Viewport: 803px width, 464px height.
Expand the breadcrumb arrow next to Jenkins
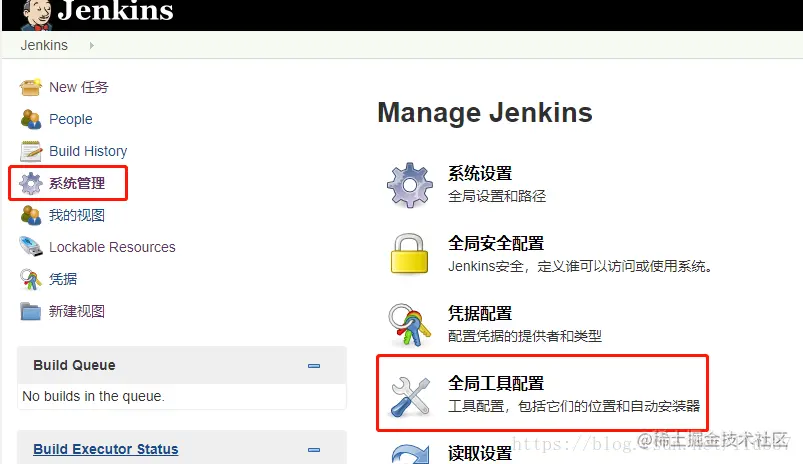tap(92, 46)
